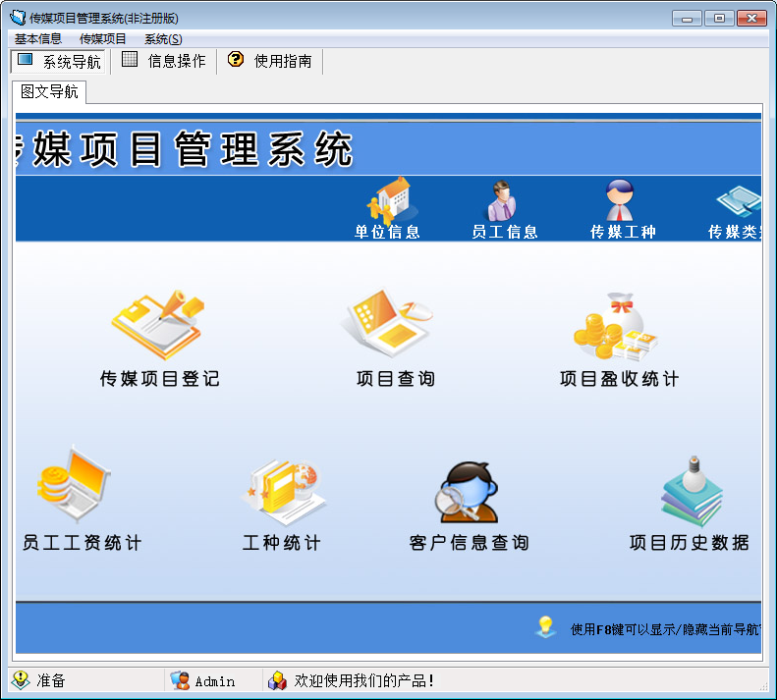Click the Admin user icon
This screenshot has width=777, height=700.
[180, 680]
